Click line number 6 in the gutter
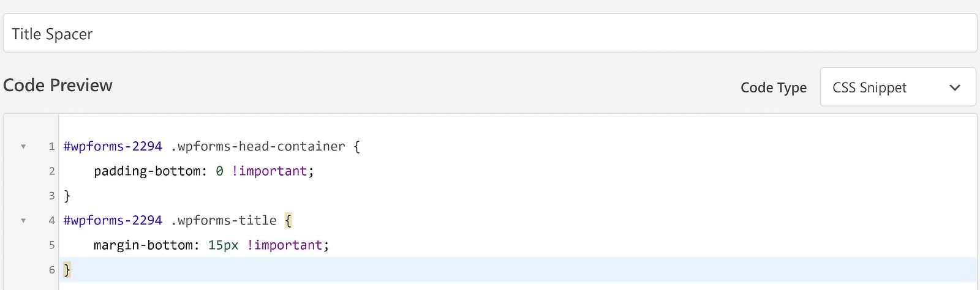This screenshot has width=980, height=290. [52, 270]
